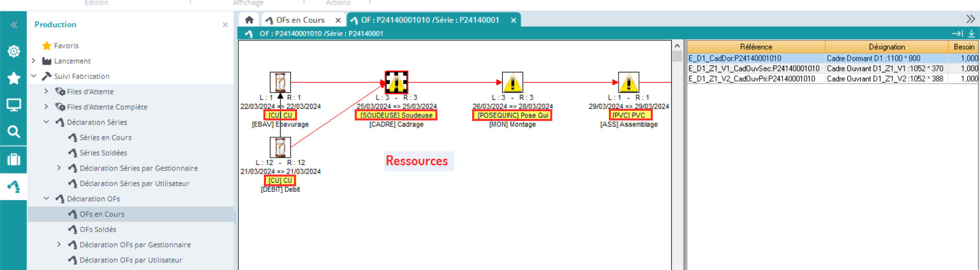The image size is (980, 270).
Task: Click the gear icon in left sidebar
Action: (x=14, y=51)
